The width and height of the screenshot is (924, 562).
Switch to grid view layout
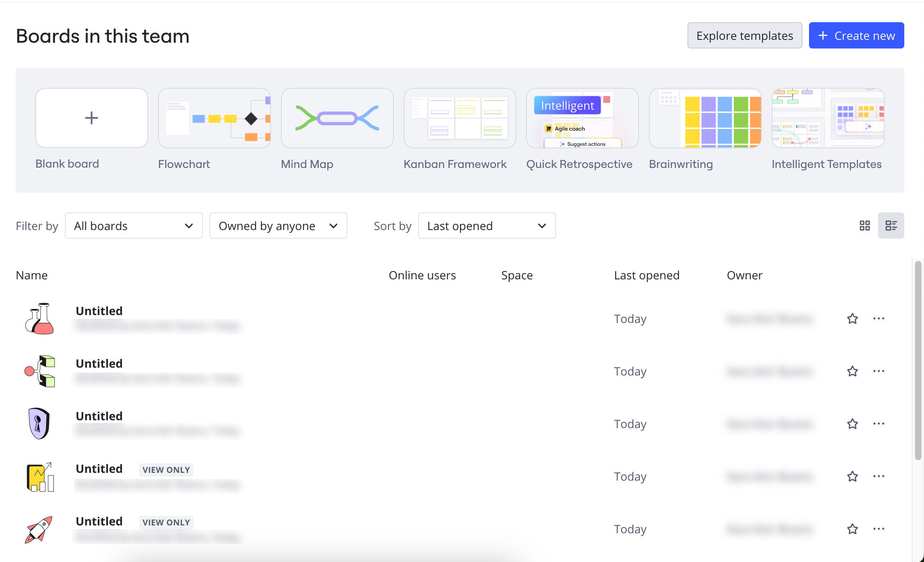[864, 226]
